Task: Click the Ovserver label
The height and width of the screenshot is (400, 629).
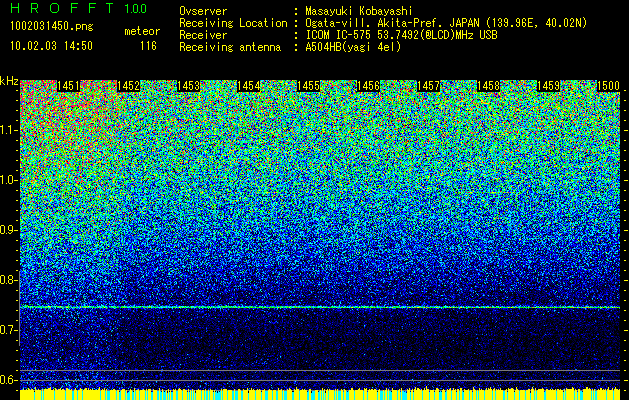Action: pos(203,11)
